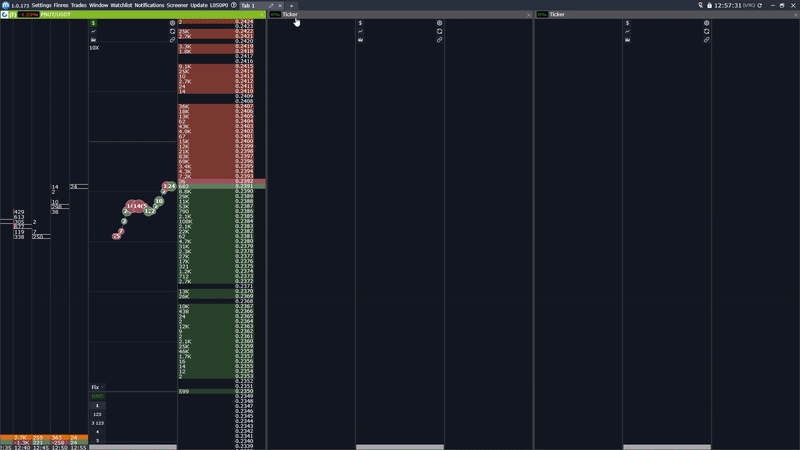Screen dimensions: 800x450
Task: Click the percent change badge in PNUT/USDT header
Action: tap(28, 14)
